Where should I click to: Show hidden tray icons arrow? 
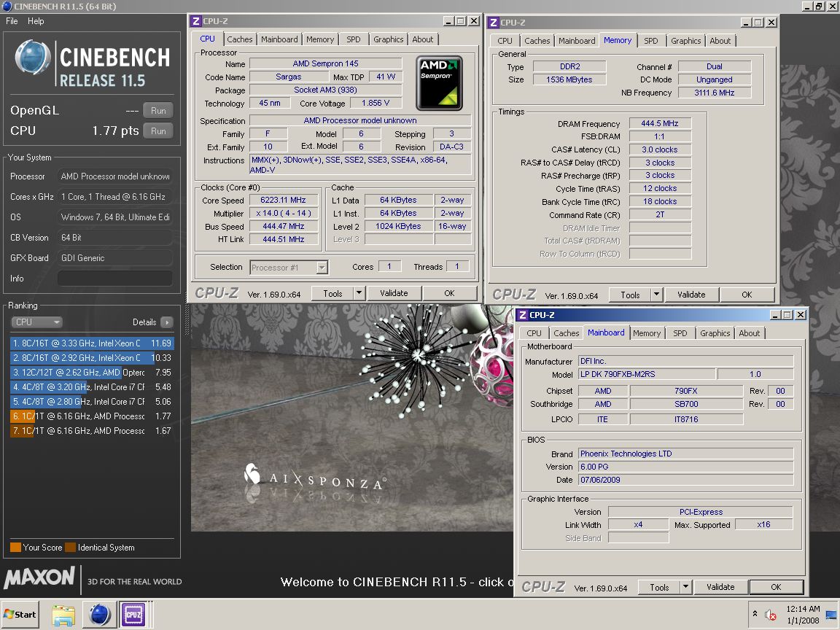click(x=755, y=614)
